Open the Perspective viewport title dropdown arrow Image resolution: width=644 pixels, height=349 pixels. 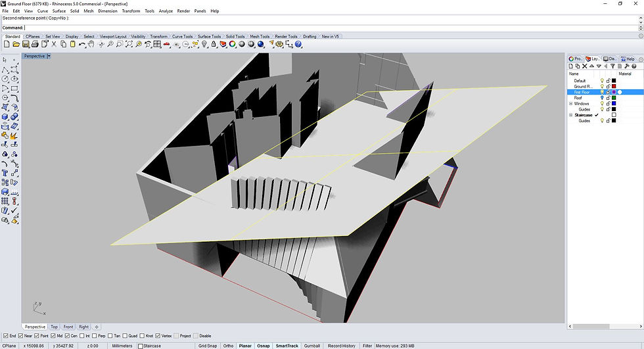49,56
